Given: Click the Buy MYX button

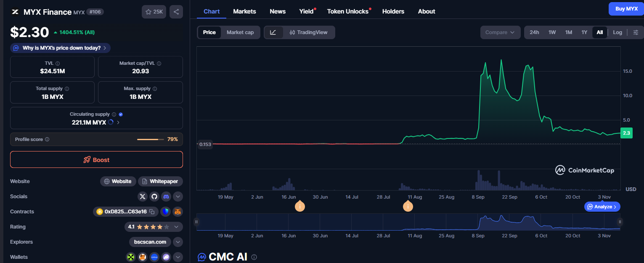Looking at the screenshot, I should tap(626, 9).
